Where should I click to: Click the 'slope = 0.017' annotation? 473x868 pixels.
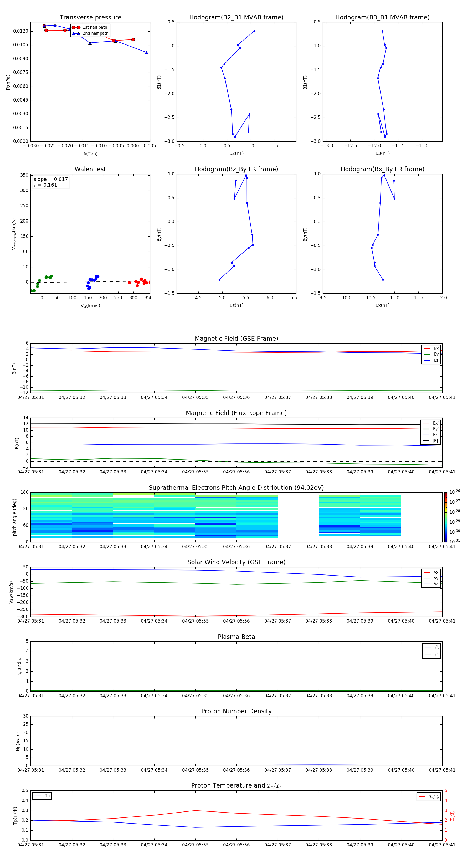[x=50, y=179]
